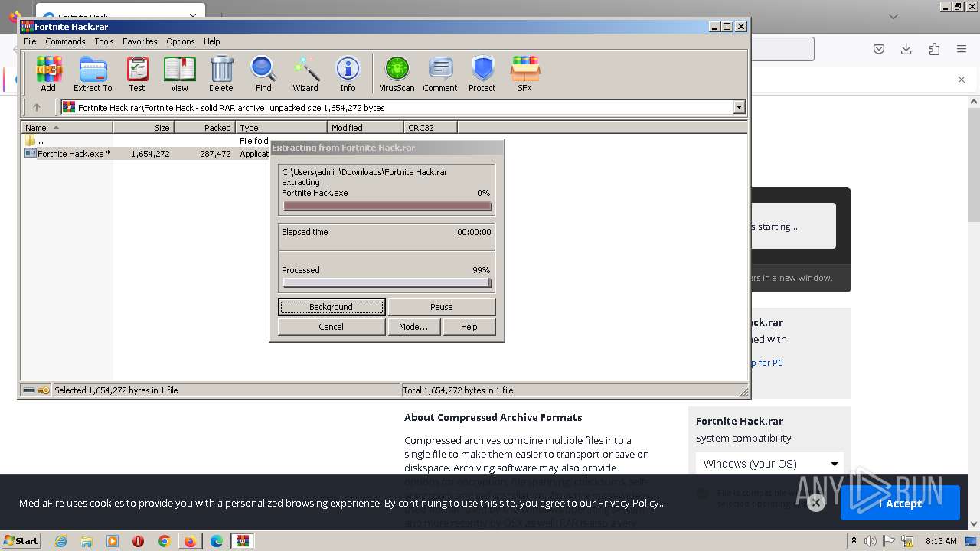980x551 pixels.
Task: Click the status bar drive/lock icon
Action: pyautogui.click(x=36, y=390)
